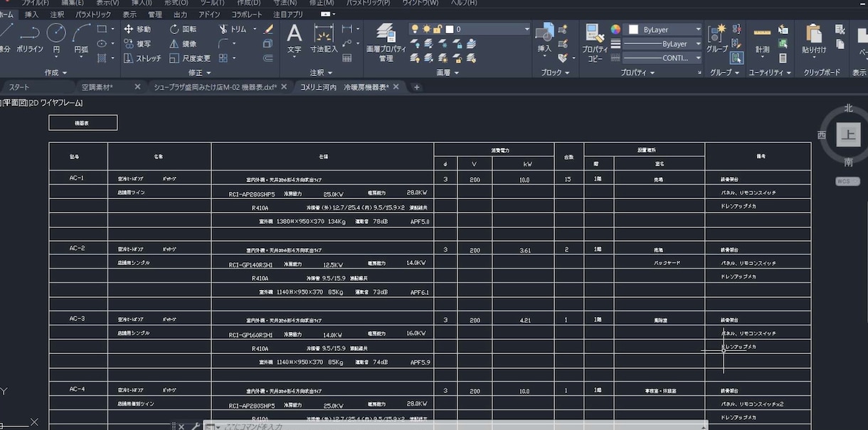Select the 複写 (Copy) tool
This screenshot has width=868, height=430.
[137, 43]
